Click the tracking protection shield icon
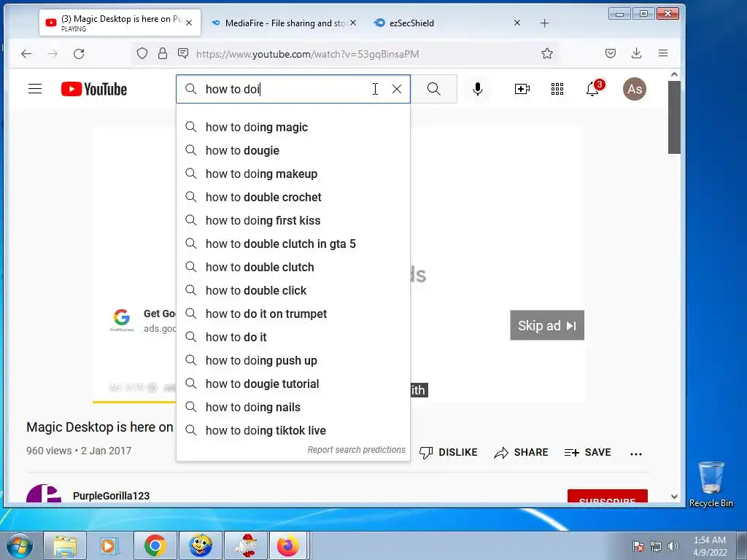Screen dimensions: 747x560 pos(142,53)
